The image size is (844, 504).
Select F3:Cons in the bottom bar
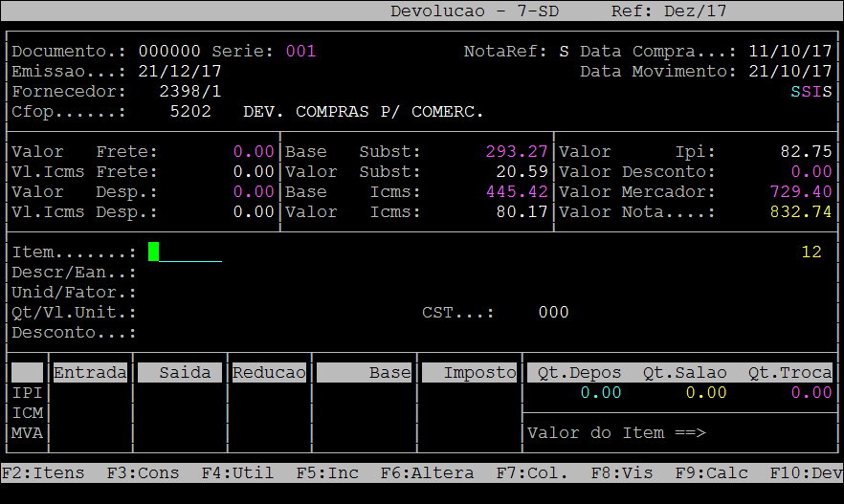(142, 472)
